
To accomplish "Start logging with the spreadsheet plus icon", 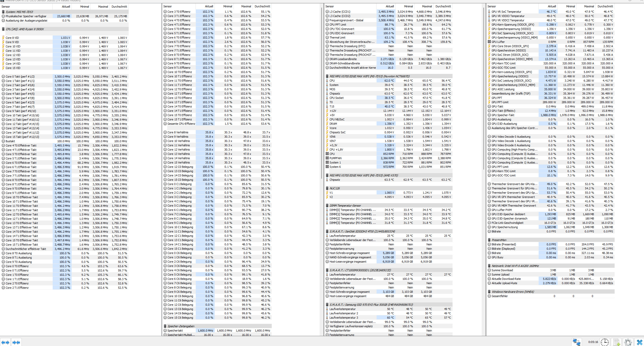I will point(617,342).
